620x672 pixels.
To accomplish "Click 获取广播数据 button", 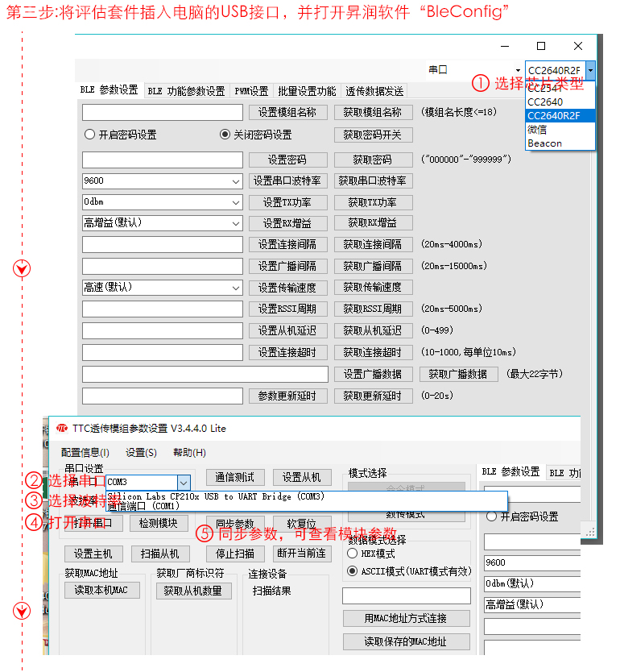I will (459, 374).
